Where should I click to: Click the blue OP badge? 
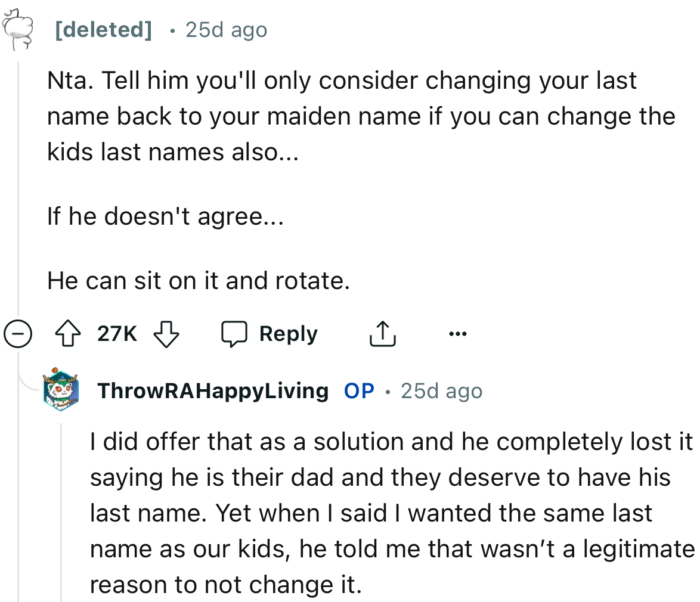358,392
